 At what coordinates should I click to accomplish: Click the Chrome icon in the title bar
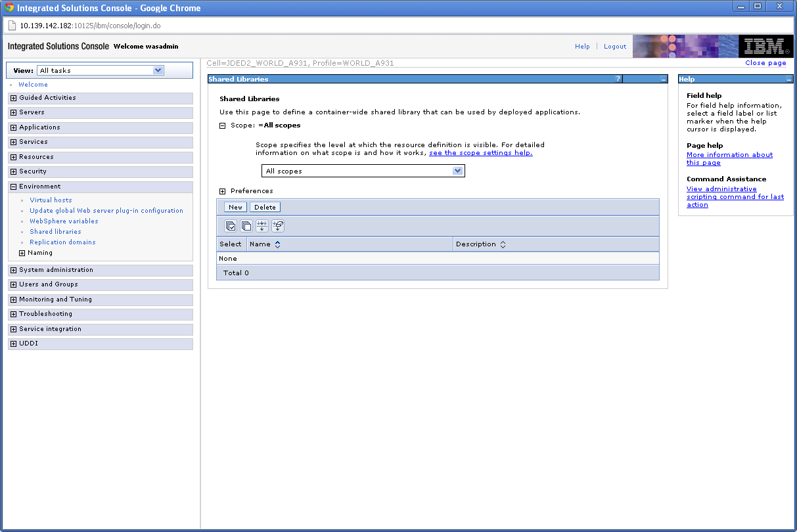click(10, 8)
